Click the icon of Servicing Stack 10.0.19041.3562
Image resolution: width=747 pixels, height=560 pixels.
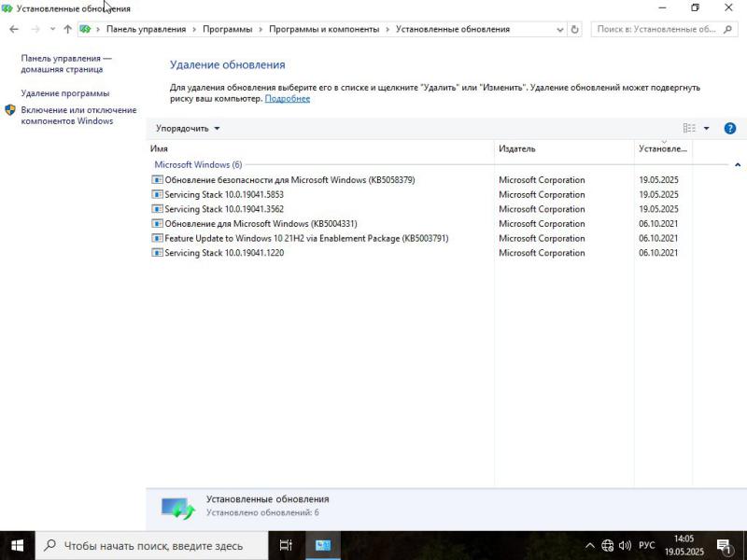[157, 209]
